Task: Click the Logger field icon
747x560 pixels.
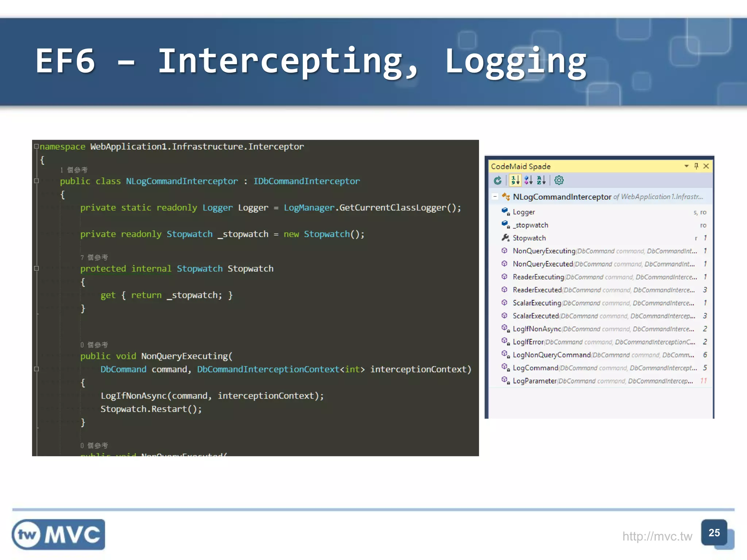Action: [506, 211]
